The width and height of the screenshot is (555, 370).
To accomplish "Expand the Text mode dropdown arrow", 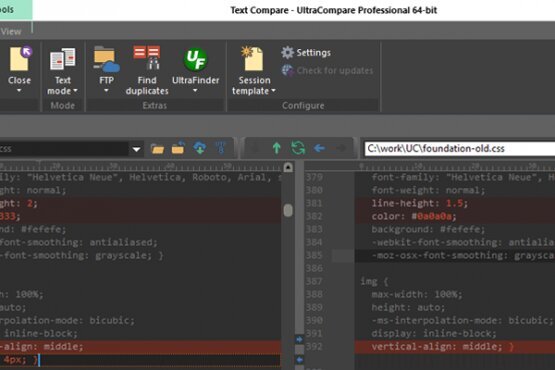I will point(75,91).
